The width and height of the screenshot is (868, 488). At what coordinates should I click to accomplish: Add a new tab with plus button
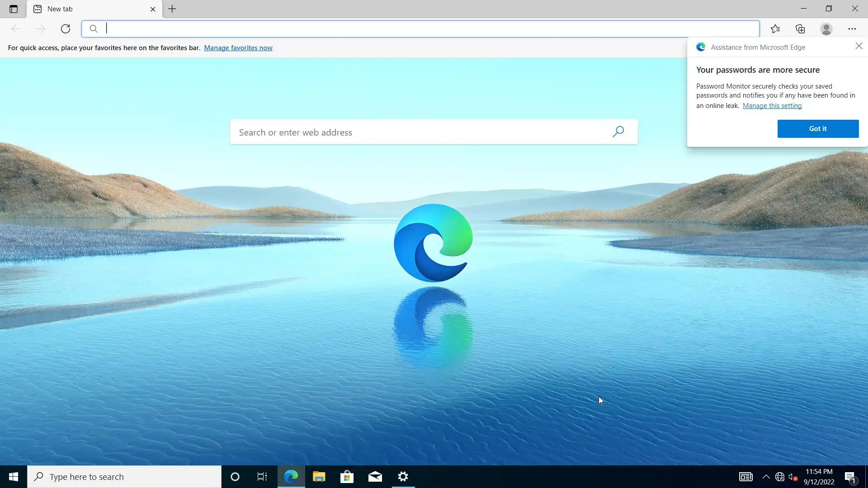coord(172,9)
